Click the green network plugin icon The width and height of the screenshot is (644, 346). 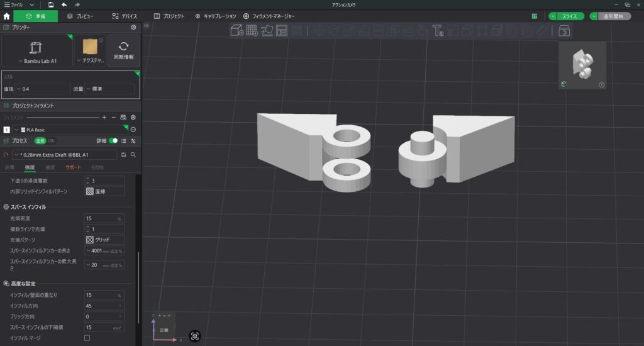point(535,16)
